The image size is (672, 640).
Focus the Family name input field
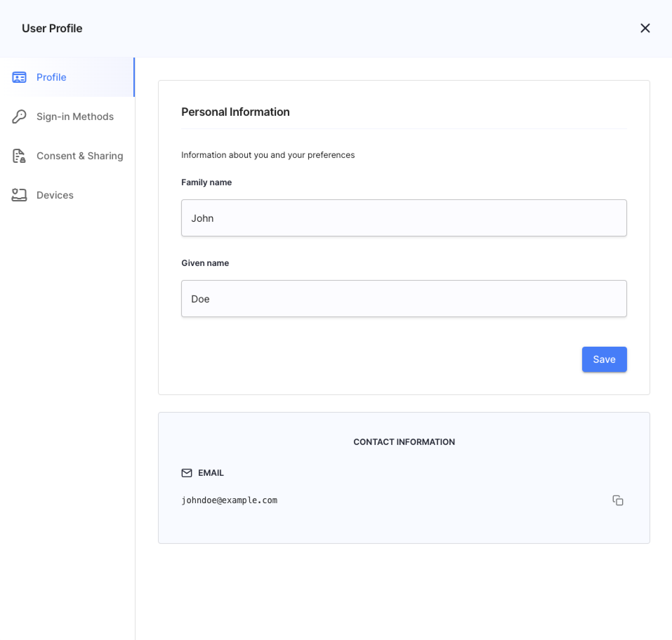coord(404,218)
